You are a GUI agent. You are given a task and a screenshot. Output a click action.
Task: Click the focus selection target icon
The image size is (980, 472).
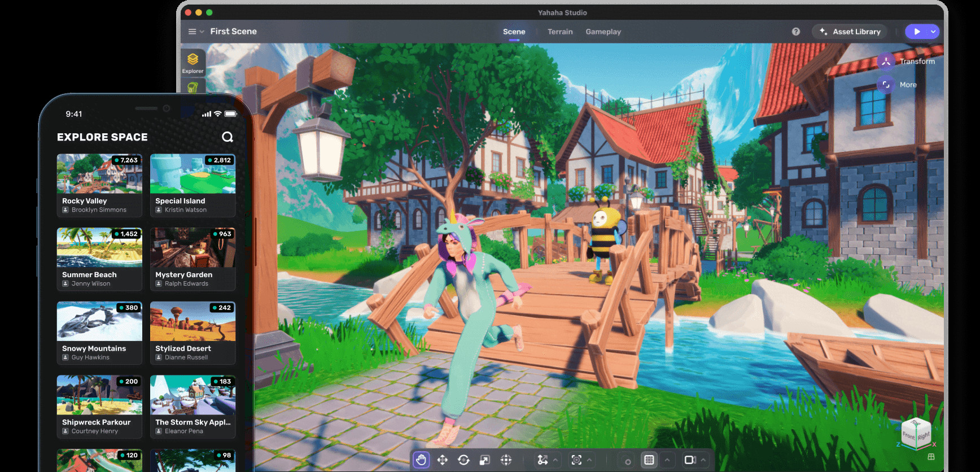tap(576, 460)
